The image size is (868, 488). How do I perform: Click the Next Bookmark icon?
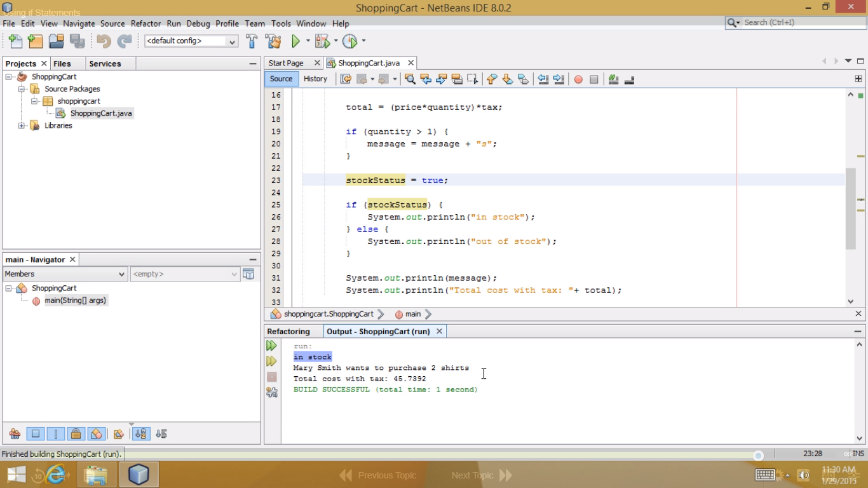pyautogui.click(x=507, y=79)
